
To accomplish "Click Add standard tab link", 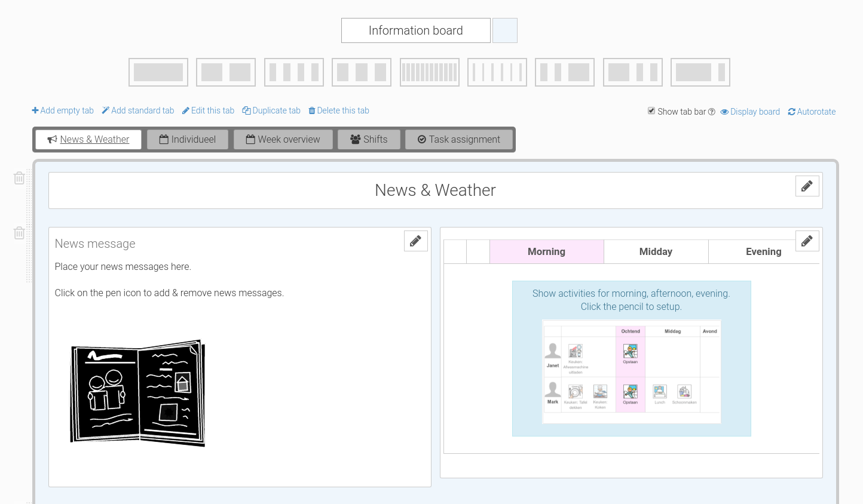I will pos(138,110).
